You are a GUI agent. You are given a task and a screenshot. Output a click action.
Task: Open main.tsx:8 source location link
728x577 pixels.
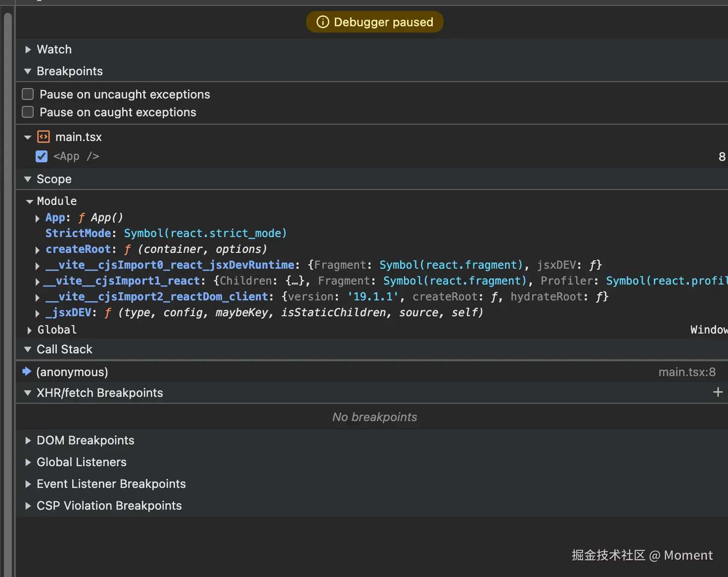(686, 372)
